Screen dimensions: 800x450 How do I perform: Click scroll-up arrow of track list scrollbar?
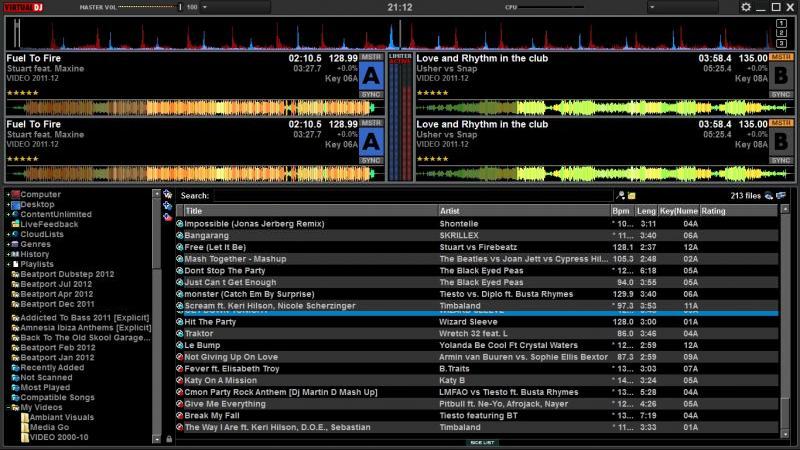point(785,209)
